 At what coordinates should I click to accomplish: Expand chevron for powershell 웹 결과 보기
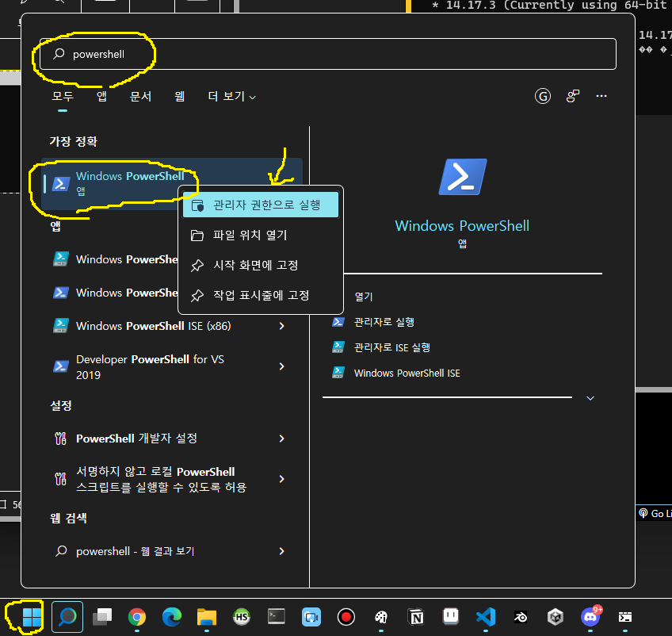tap(281, 551)
